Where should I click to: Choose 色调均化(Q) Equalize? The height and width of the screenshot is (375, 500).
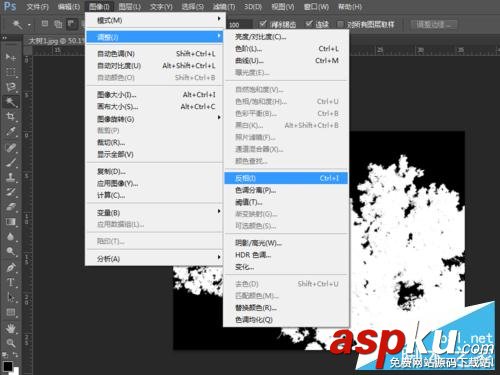pyautogui.click(x=286, y=320)
